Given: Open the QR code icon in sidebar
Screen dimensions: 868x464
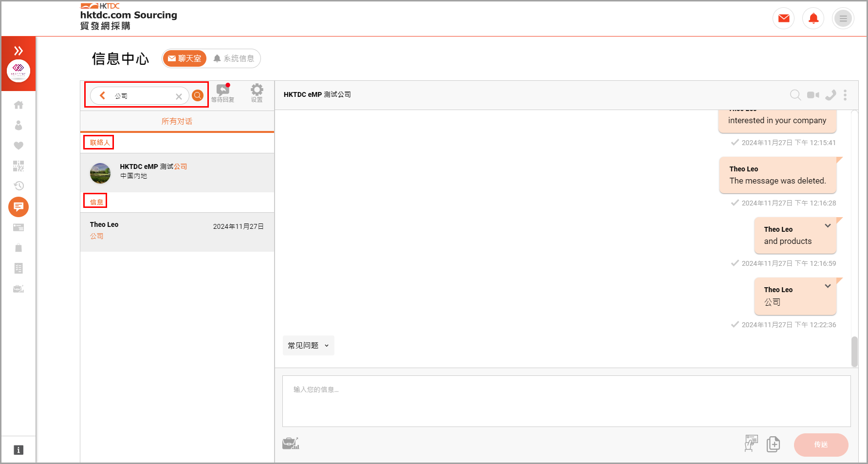Looking at the screenshot, I should [18, 166].
